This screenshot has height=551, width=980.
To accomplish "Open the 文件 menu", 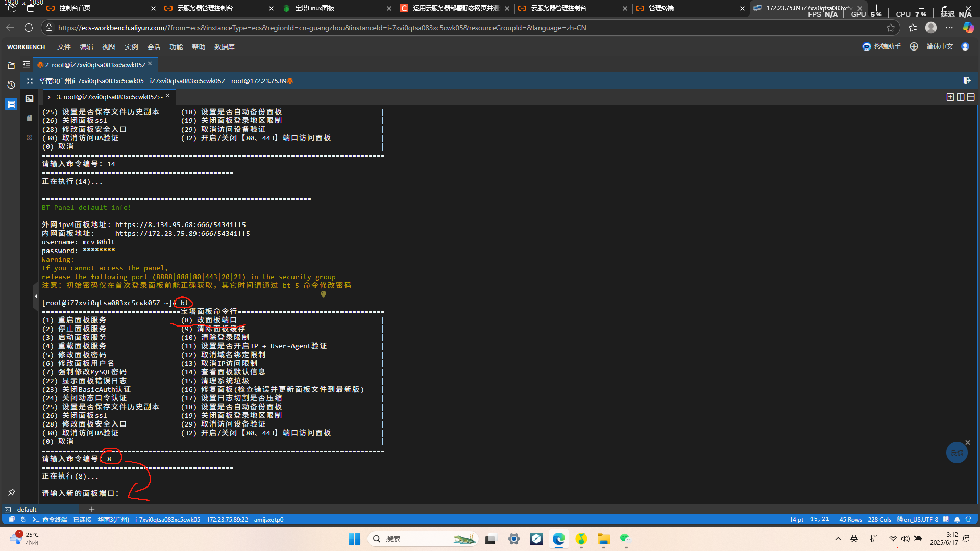I will coord(64,47).
